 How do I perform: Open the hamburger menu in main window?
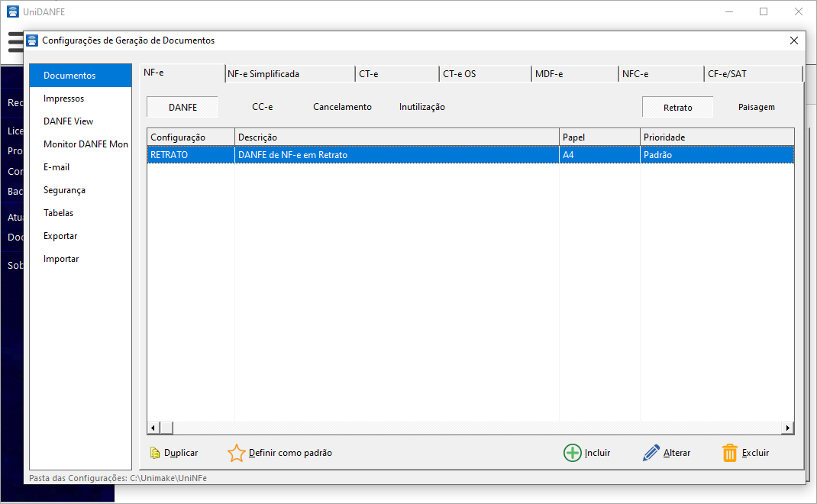(15, 41)
